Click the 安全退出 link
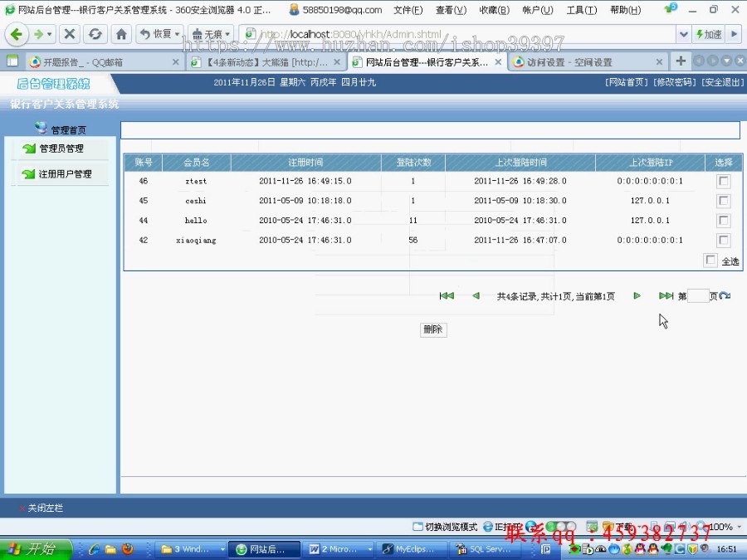747x560 pixels. coord(722,82)
